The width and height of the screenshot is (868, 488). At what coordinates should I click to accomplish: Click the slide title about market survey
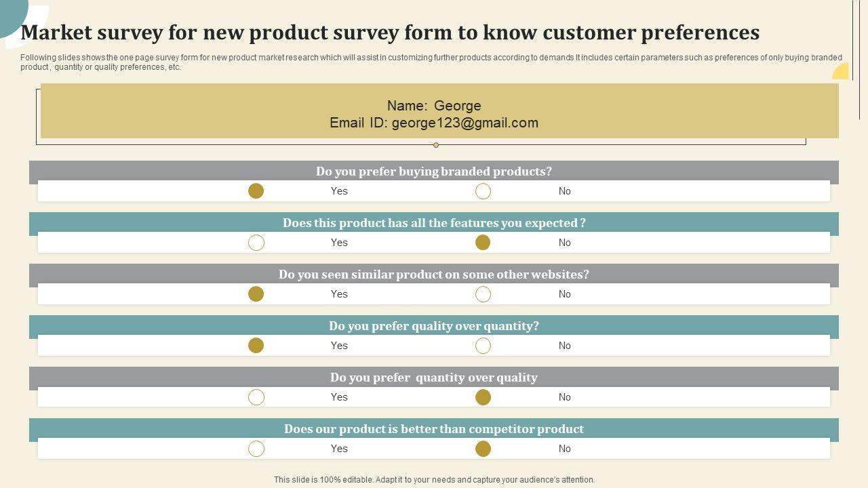pyautogui.click(x=390, y=32)
